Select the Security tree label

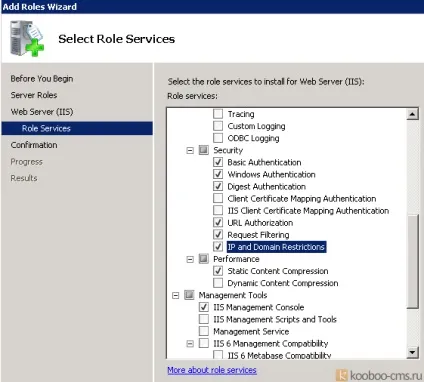coord(228,150)
